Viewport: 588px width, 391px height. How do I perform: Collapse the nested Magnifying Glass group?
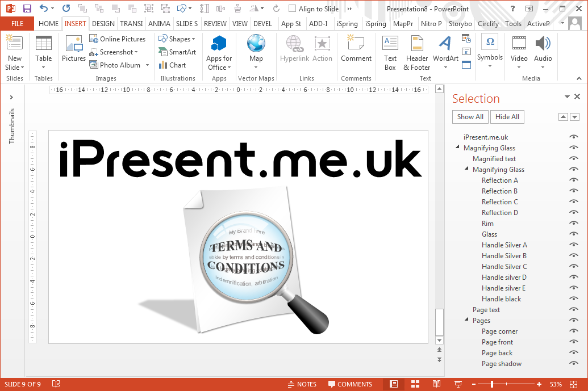[466, 169]
